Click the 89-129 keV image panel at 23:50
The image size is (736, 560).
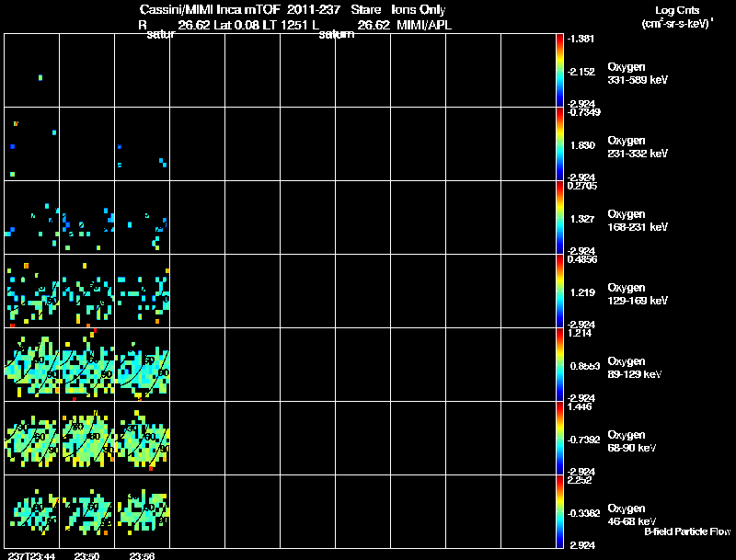click(86, 365)
